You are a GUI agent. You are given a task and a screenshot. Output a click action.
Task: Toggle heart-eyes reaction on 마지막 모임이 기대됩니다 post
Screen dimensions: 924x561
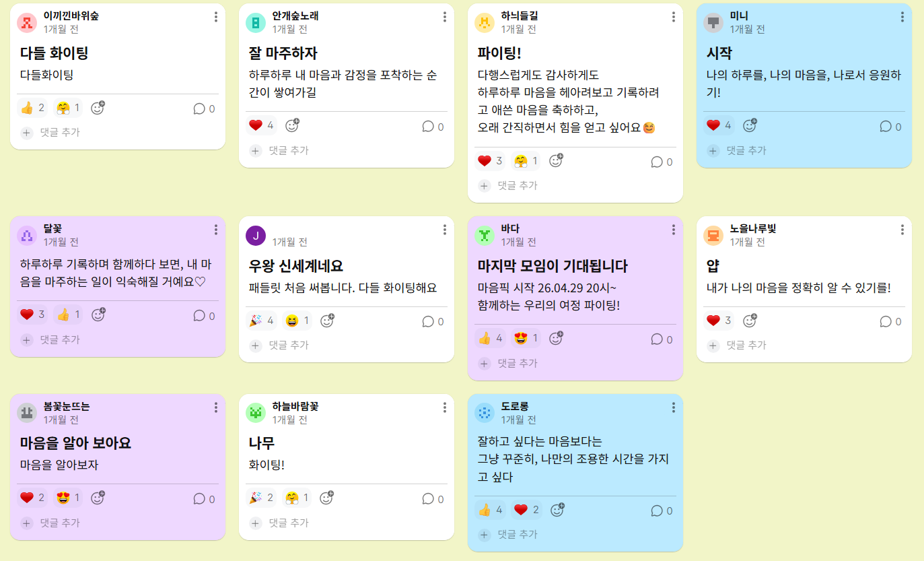(526, 338)
